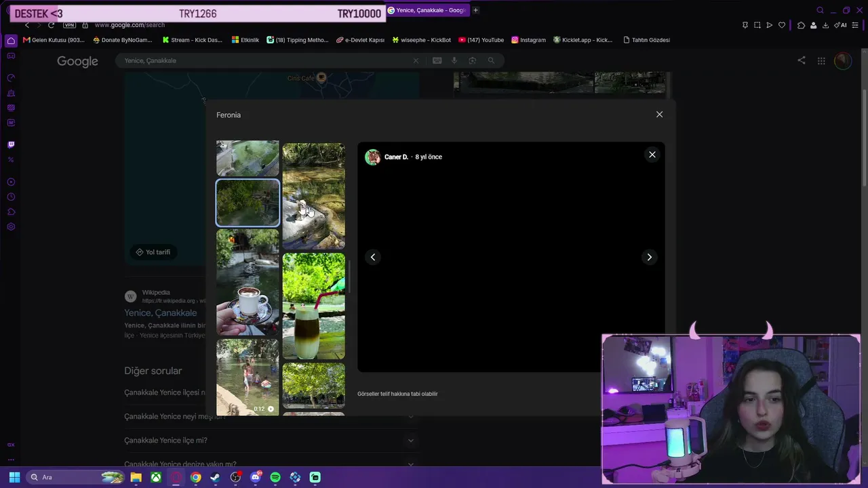Image resolution: width=868 pixels, height=488 pixels.
Task: Open Kicklet.app bookmark
Action: [x=583, y=40]
